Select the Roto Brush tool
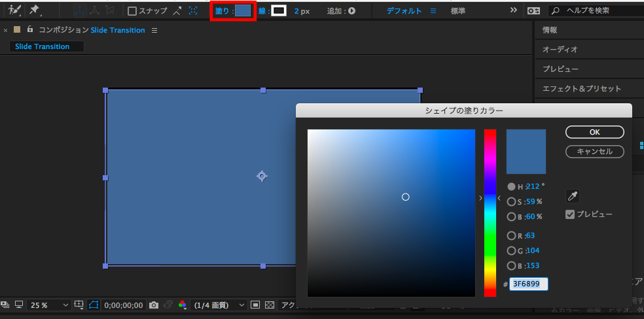Image resolution: width=644 pixels, height=319 pixels. coord(14,10)
